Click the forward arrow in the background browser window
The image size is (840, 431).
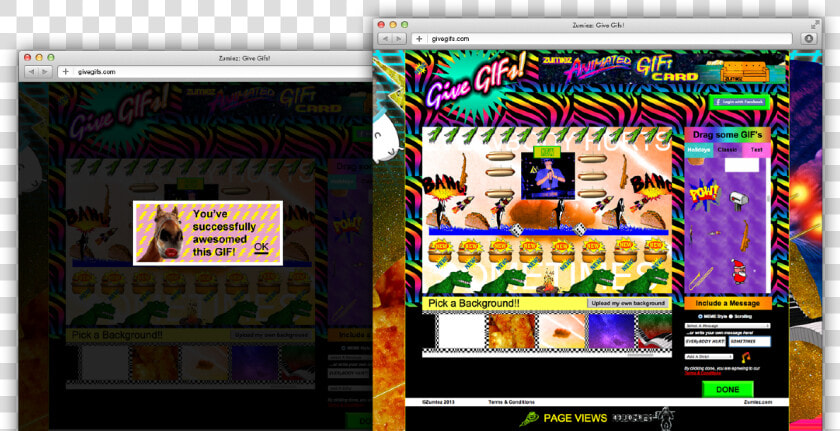(45, 71)
